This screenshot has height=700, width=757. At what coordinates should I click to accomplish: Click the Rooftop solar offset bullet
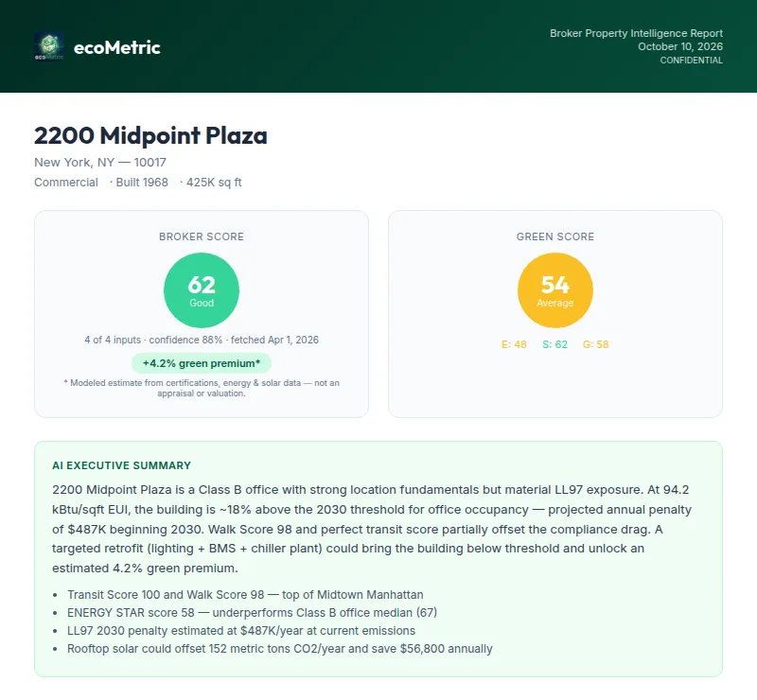[280, 649]
